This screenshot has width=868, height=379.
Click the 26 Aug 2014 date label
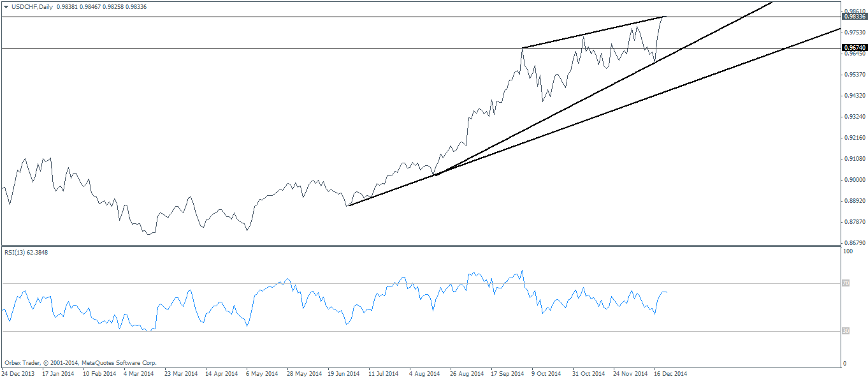click(x=467, y=373)
